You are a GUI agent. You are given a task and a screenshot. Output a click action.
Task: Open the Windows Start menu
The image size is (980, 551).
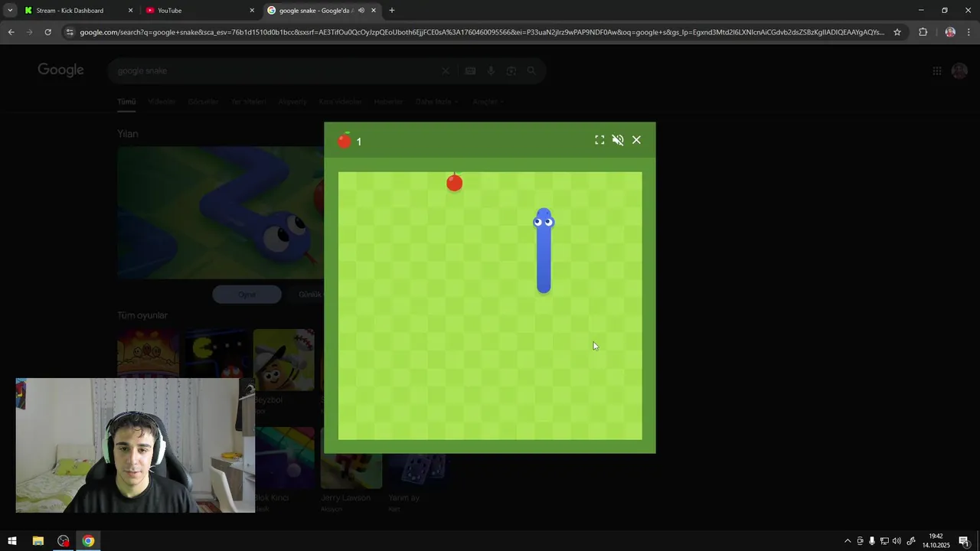[x=12, y=541]
